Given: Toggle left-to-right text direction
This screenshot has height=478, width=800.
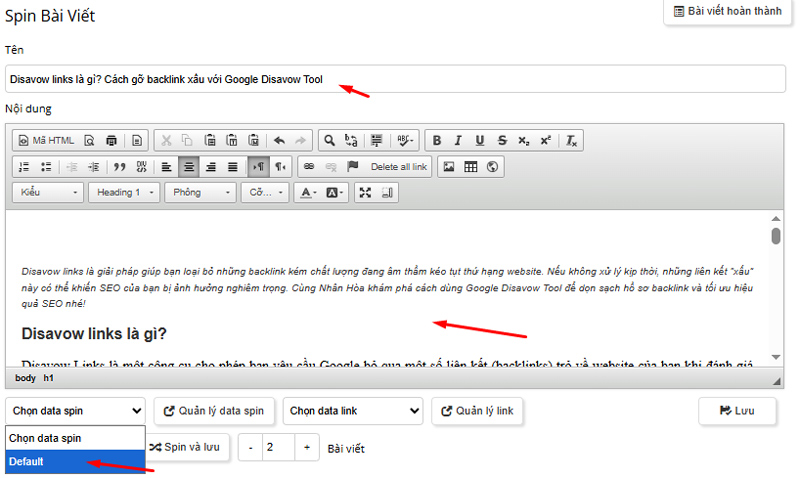Looking at the screenshot, I should (258, 167).
